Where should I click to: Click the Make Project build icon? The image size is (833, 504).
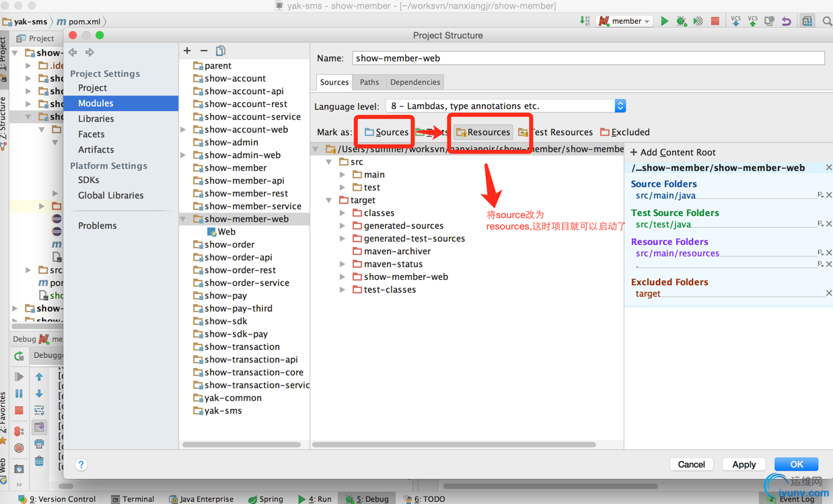[x=585, y=21]
